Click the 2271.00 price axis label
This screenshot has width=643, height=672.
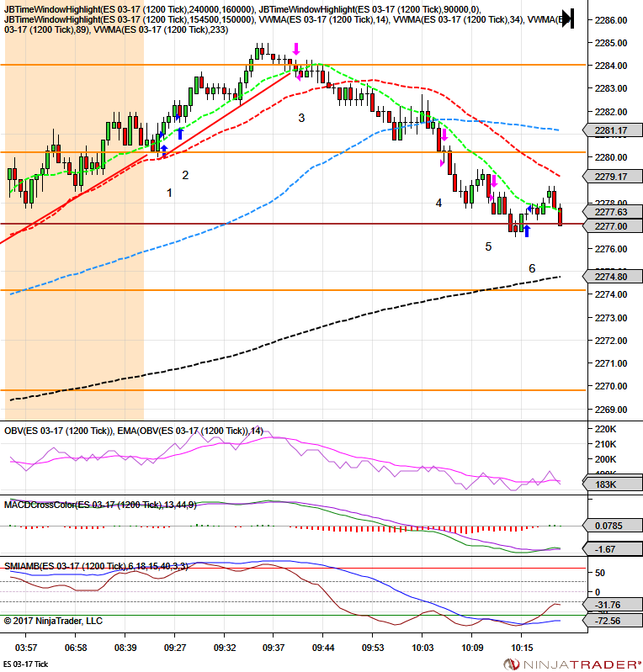point(611,363)
